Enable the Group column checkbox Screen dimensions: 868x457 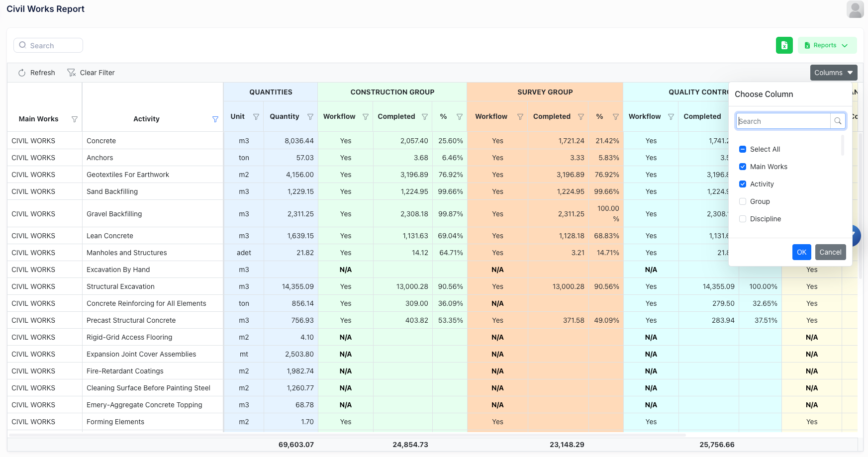click(x=743, y=201)
